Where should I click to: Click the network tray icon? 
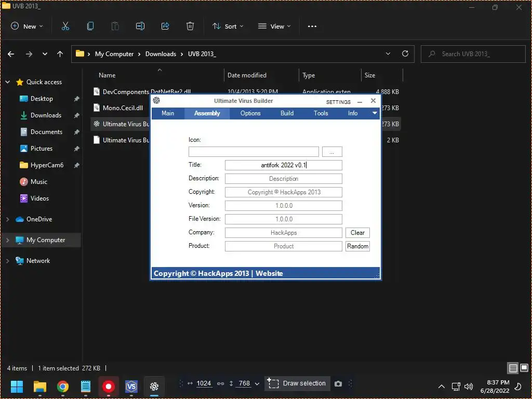(x=456, y=387)
